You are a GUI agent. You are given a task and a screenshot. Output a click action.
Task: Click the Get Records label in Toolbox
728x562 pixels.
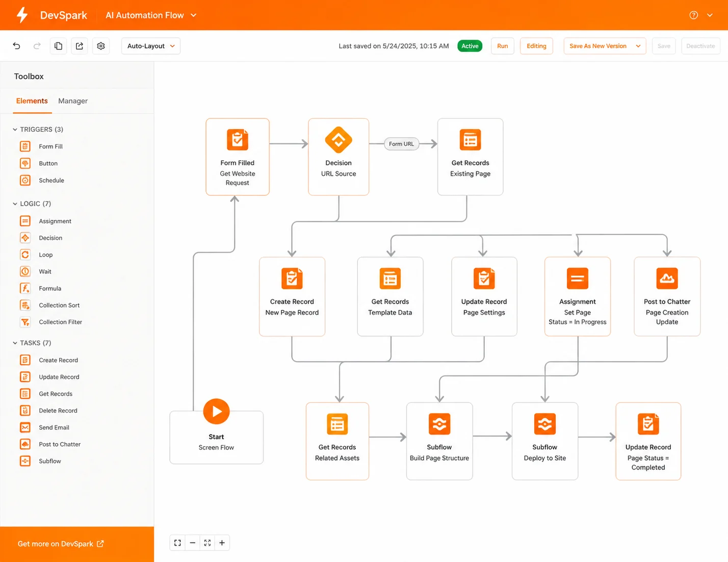coord(56,394)
